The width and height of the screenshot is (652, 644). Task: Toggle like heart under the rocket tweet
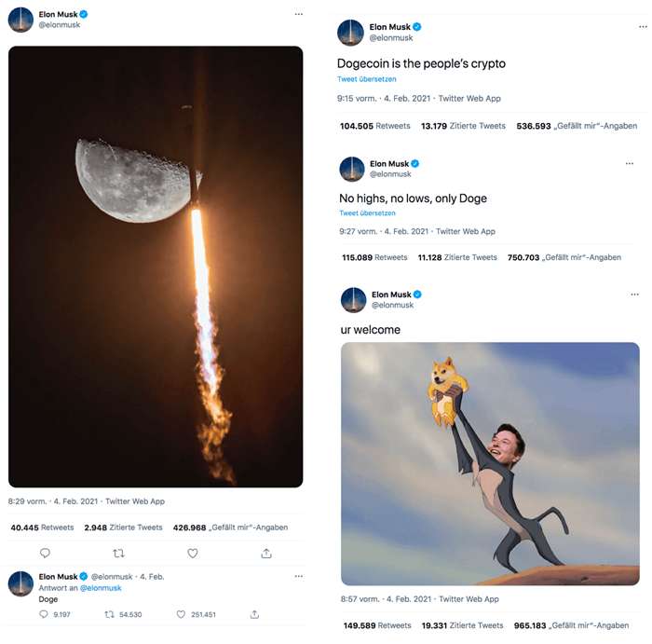pos(193,553)
